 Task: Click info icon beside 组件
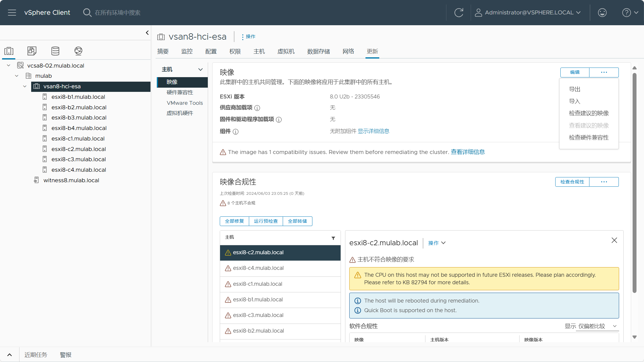pos(236,132)
